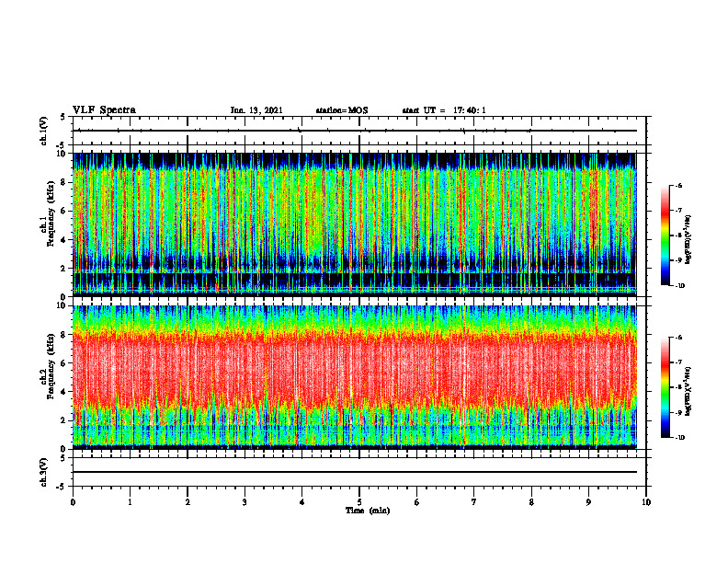Select the ch.1 "Frequency (kHz)" axis label
This screenshot has height=563, width=728.
51,213
